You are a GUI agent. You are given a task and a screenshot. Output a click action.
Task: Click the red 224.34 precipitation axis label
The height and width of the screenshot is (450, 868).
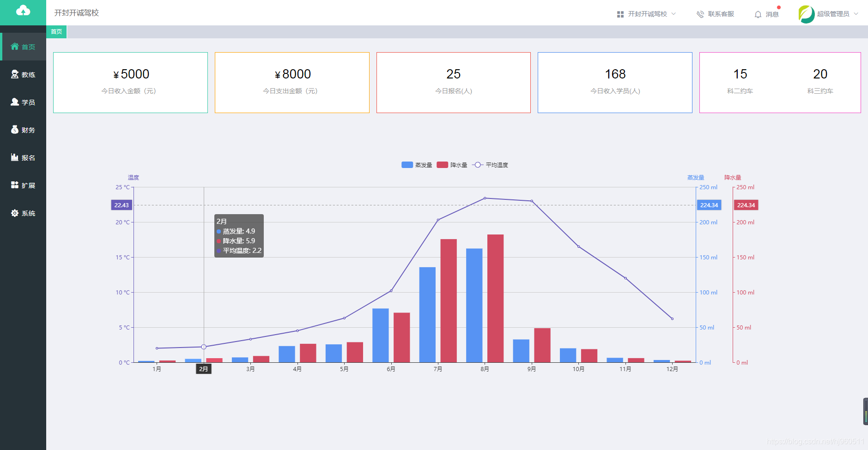tap(746, 205)
